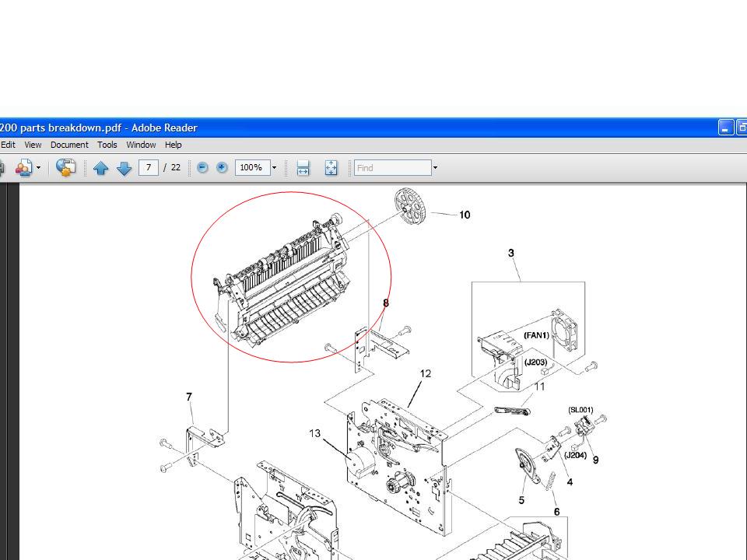Click the page number field showing 7
Image resolution: width=747 pixels, height=560 pixels.
pyautogui.click(x=149, y=168)
